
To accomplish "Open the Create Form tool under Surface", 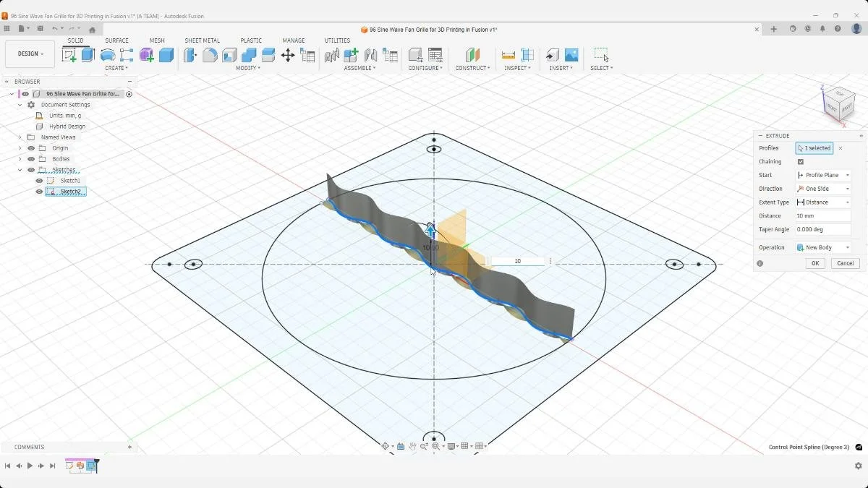I will (x=107, y=54).
